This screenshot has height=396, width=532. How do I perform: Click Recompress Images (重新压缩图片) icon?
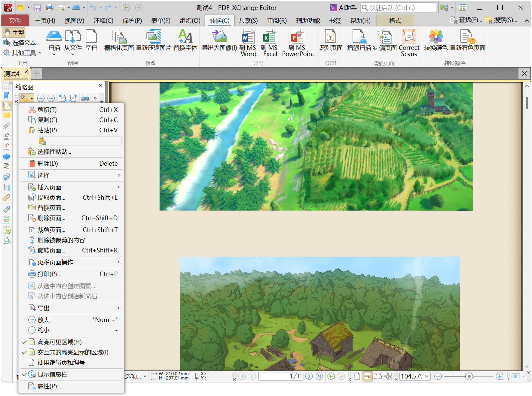[x=154, y=36]
